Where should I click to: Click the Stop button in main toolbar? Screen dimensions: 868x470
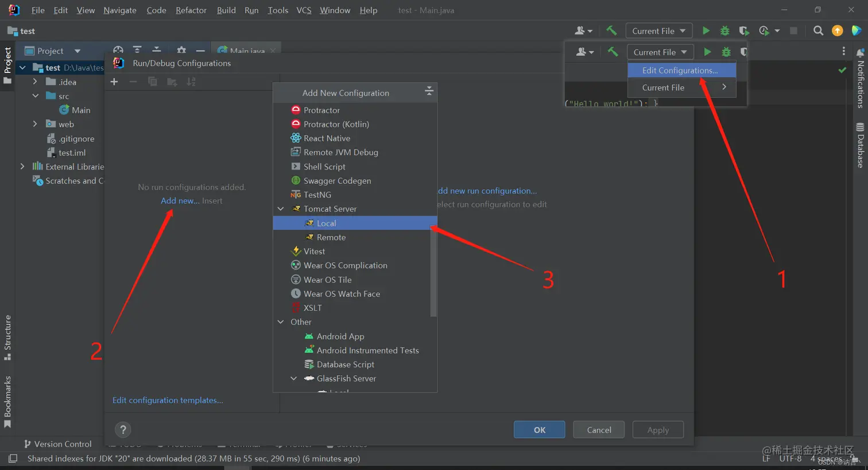click(x=793, y=31)
